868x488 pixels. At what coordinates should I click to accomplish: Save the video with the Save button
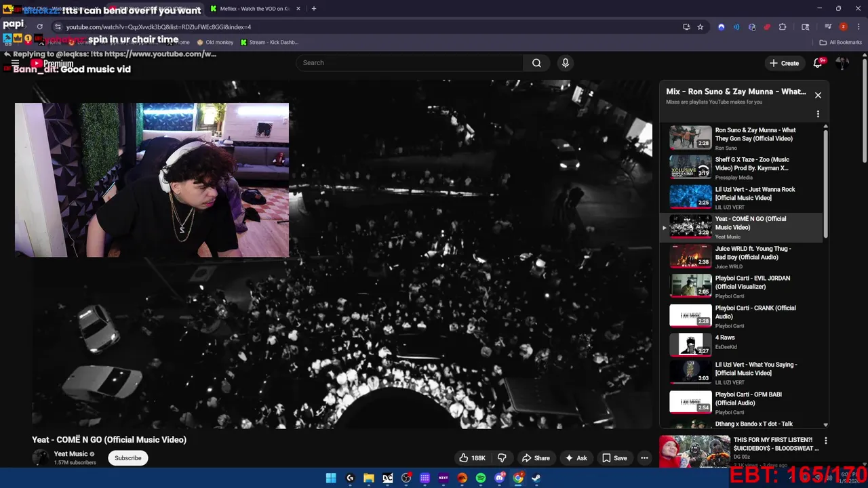[614, 458]
